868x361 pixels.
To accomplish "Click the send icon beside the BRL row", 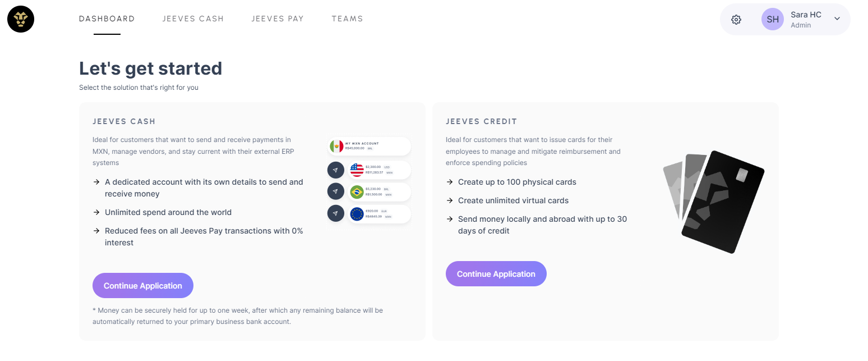I will point(335,191).
